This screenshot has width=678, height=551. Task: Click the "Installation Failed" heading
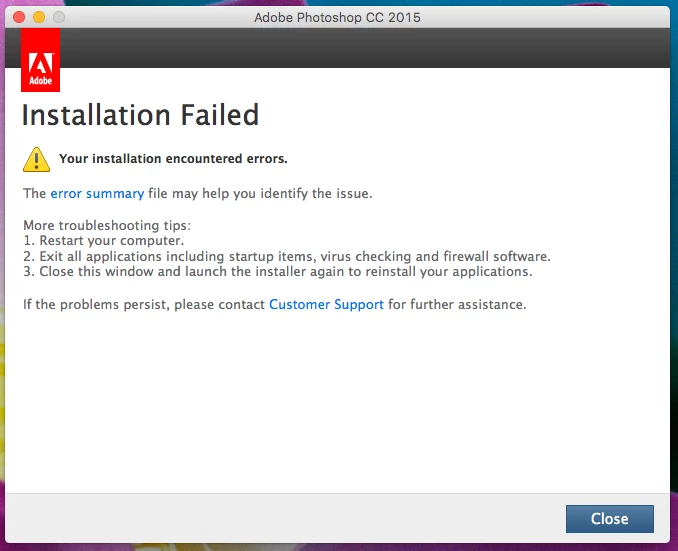point(140,115)
